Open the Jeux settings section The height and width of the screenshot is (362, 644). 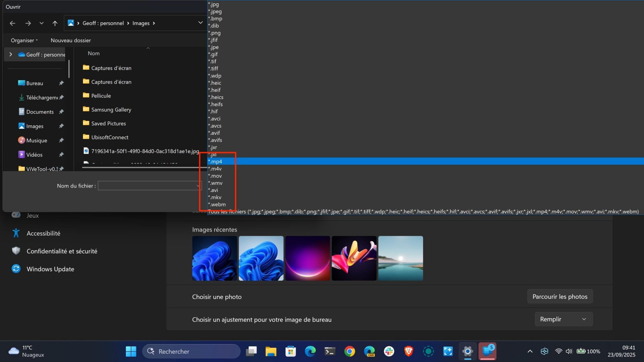pyautogui.click(x=33, y=215)
